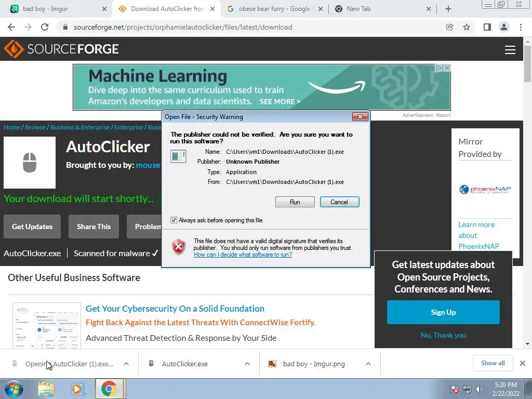Open a new tab with plus icon
This screenshot has height=399, width=532.
448,9
